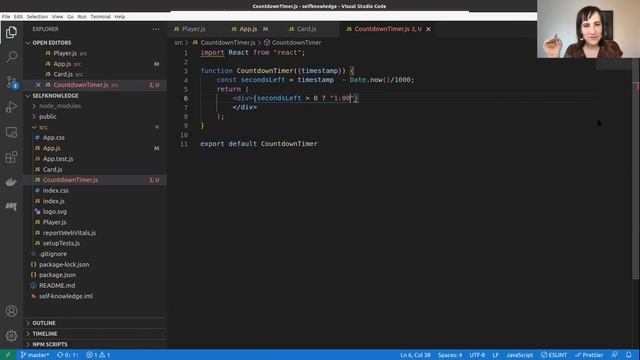Collapse the src folder

click(95, 127)
